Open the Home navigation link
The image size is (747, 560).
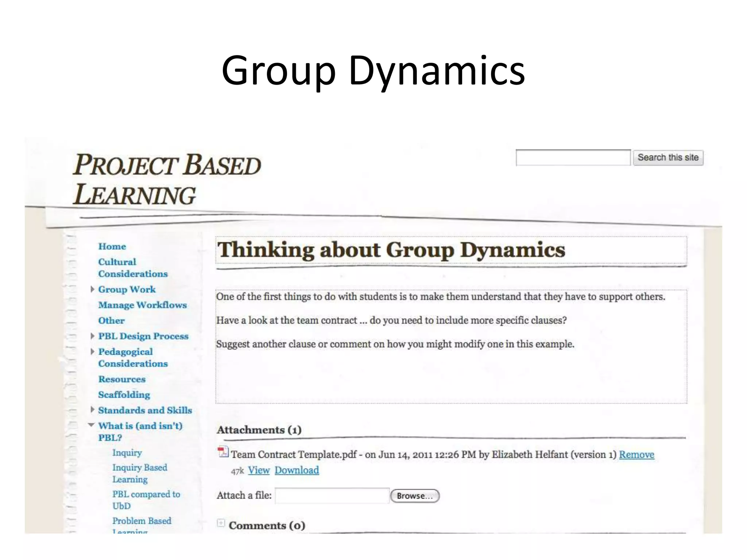112,246
